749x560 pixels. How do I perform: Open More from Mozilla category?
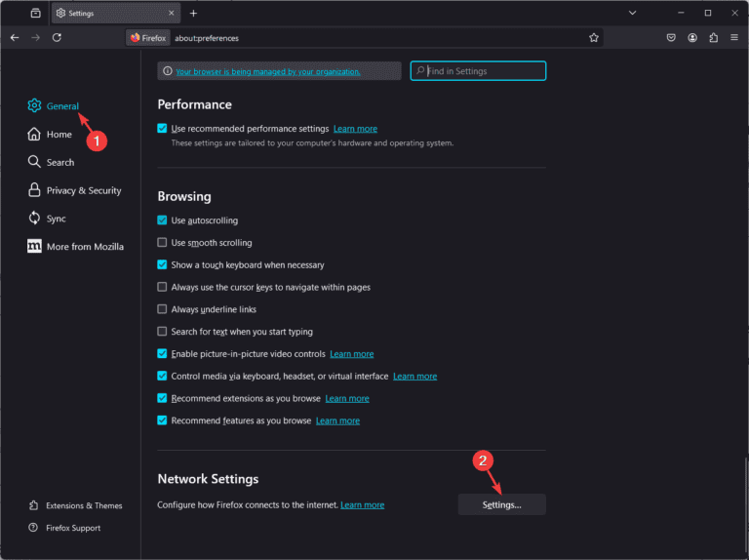pyautogui.click(x=75, y=247)
